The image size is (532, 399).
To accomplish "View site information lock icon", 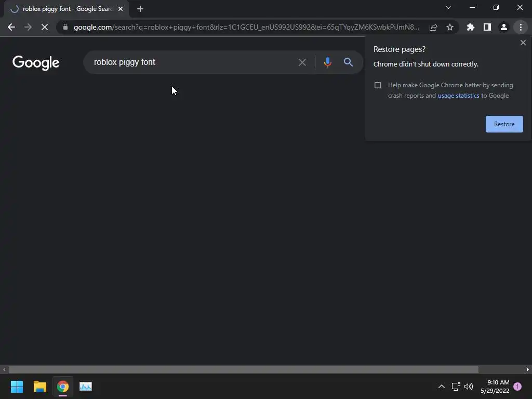I will tap(65, 27).
